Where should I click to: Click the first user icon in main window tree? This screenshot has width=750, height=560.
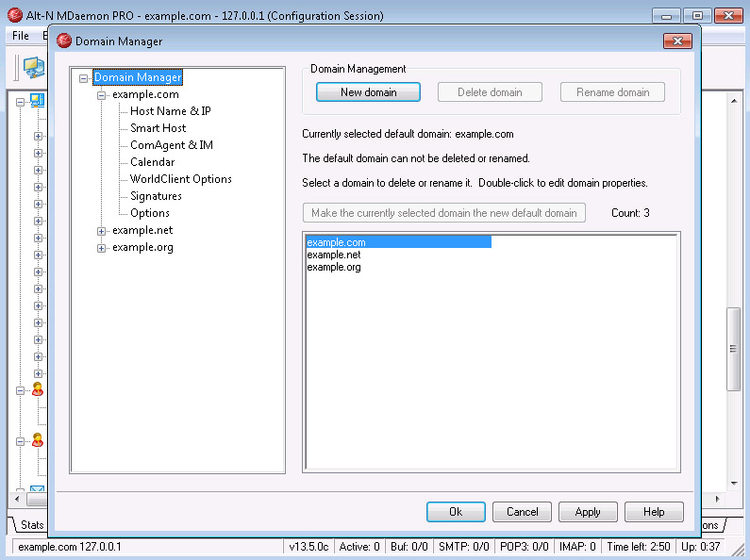(x=38, y=389)
